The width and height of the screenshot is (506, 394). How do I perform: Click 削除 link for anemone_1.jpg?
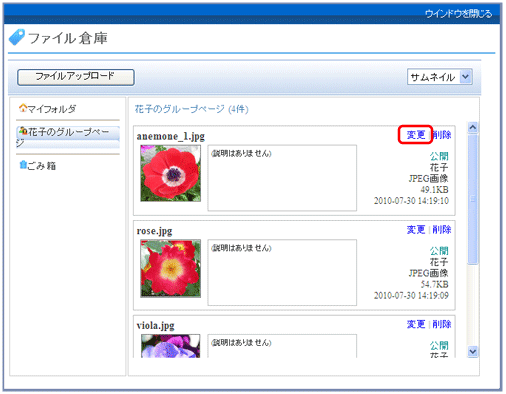[442, 135]
